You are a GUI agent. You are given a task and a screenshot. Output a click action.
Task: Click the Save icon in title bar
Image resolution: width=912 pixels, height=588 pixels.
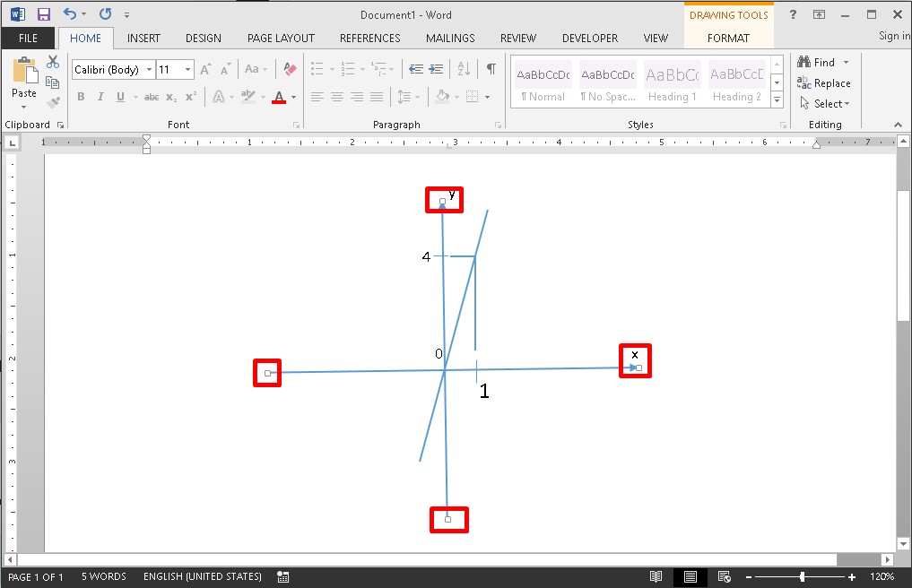[43, 14]
